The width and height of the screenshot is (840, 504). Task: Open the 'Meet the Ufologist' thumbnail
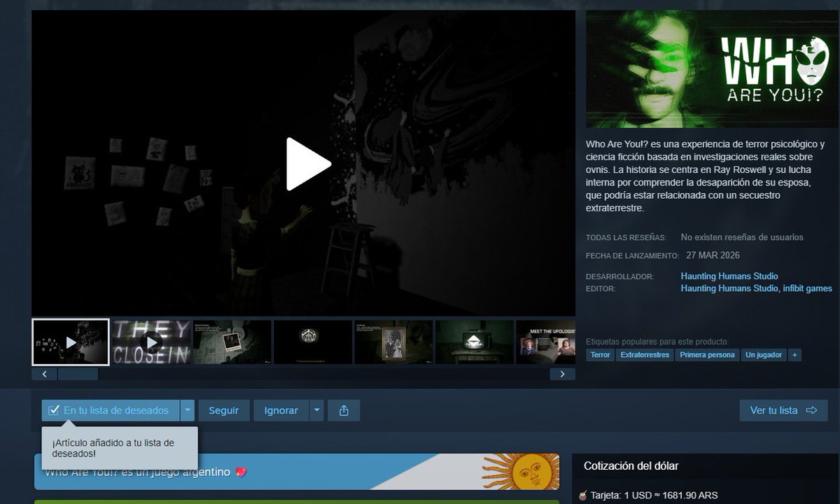click(x=545, y=342)
